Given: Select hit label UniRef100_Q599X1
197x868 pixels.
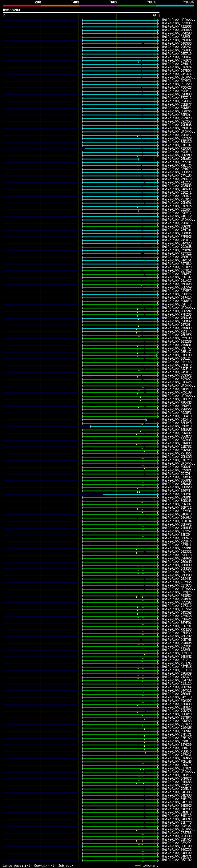Looking at the screenshot, I should point(176,470).
